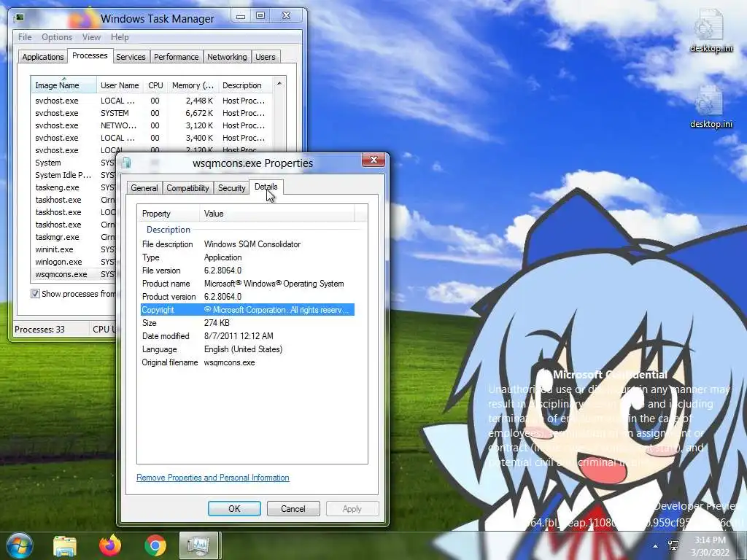The width and height of the screenshot is (747, 560).
Task: Click the Value column header
Action: [x=276, y=214]
